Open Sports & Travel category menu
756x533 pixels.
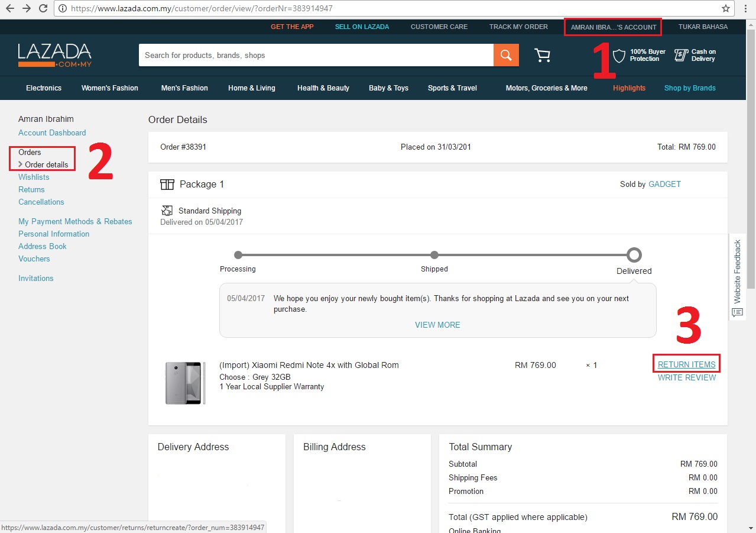click(x=452, y=88)
